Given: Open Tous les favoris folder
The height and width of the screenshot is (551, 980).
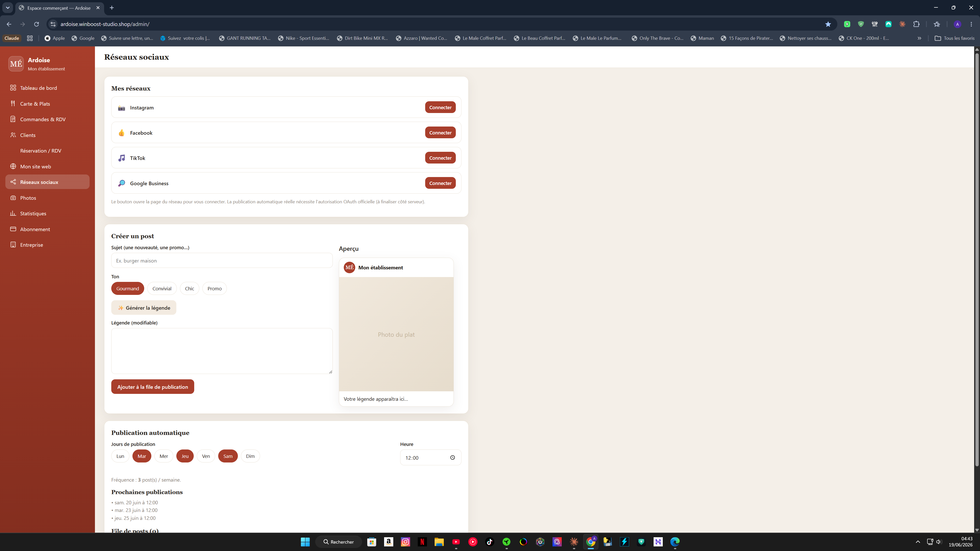Looking at the screenshot, I should click(x=954, y=38).
